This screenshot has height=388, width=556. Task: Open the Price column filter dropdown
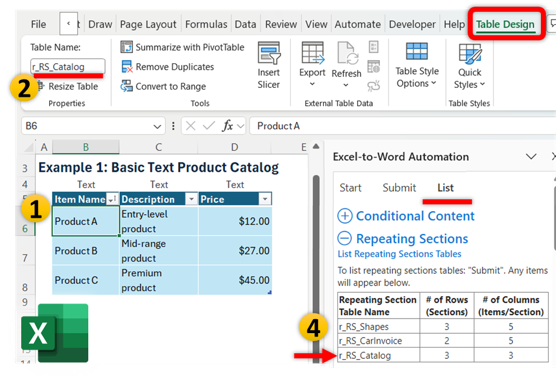[x=265, y=199]
